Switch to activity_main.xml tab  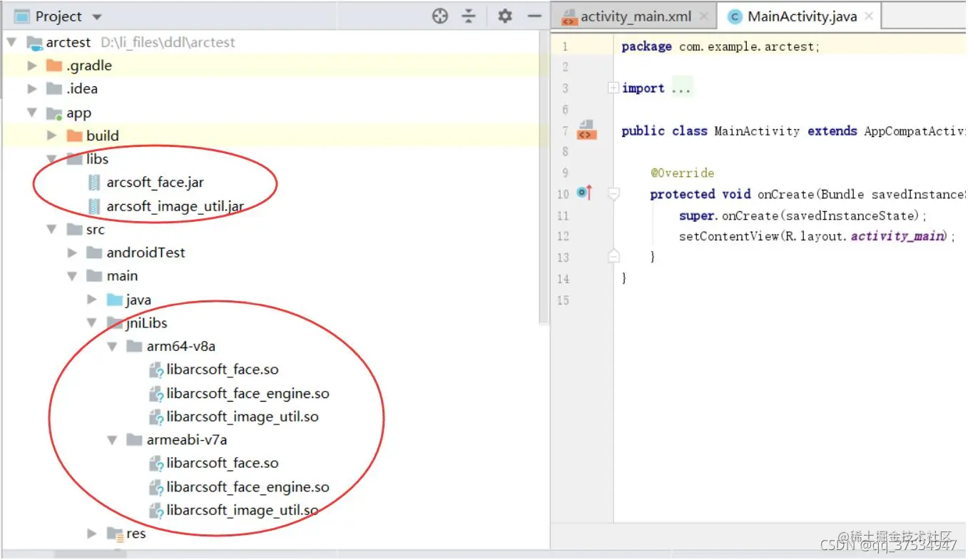[636, 16]
